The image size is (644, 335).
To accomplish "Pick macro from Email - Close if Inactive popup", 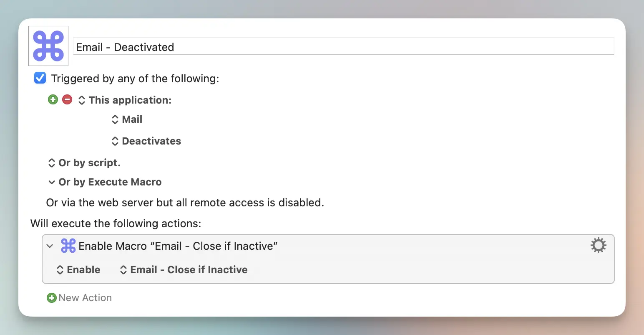I will point(184,270).
